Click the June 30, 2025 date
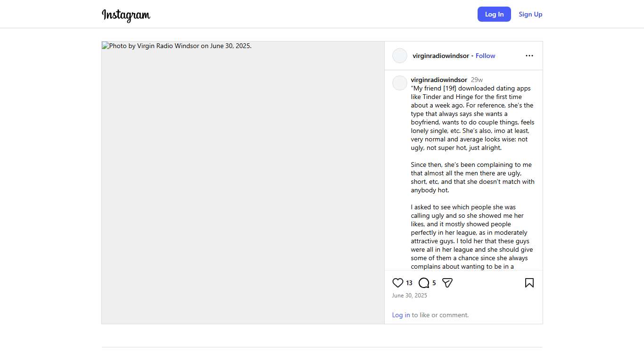Viewport: 644px width, 362px height. coord(410,296)
